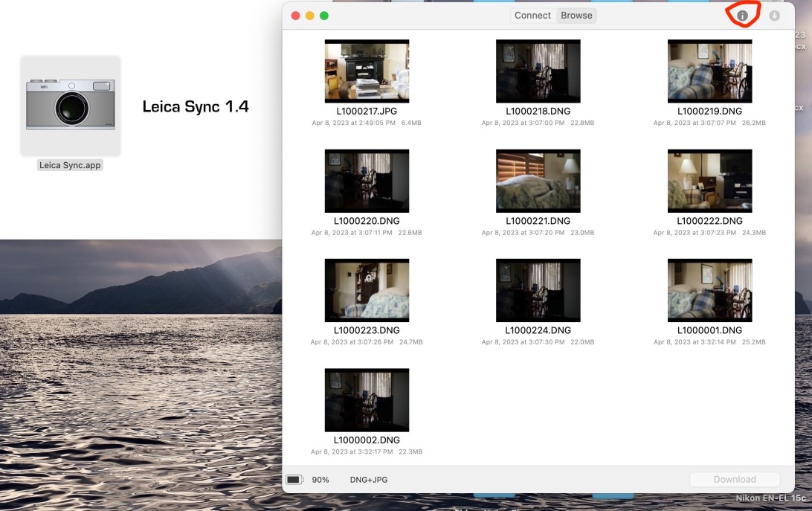Select the L1000218.DNG thumbnail
Image resolution: width=812 pixels, height=511 pixels.
pos(538,71)
